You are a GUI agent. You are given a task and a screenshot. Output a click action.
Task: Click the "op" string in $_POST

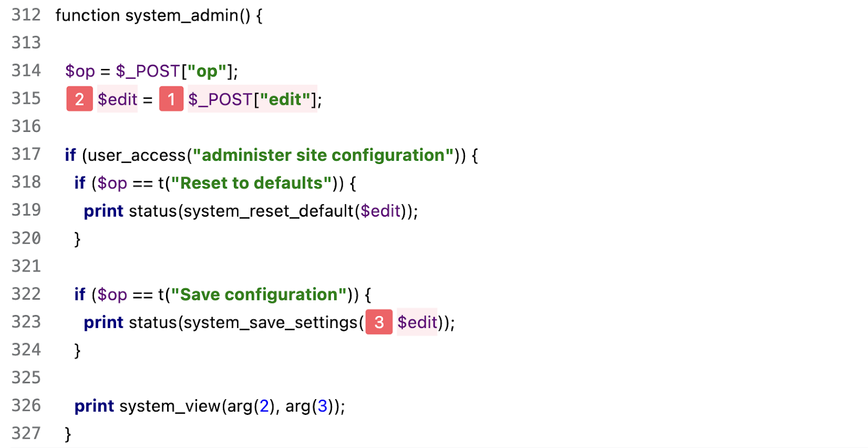(x=207, y=71)
